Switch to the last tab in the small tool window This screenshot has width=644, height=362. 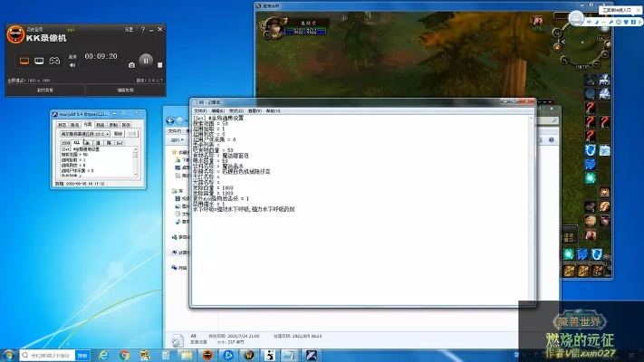tap(126, 124)
